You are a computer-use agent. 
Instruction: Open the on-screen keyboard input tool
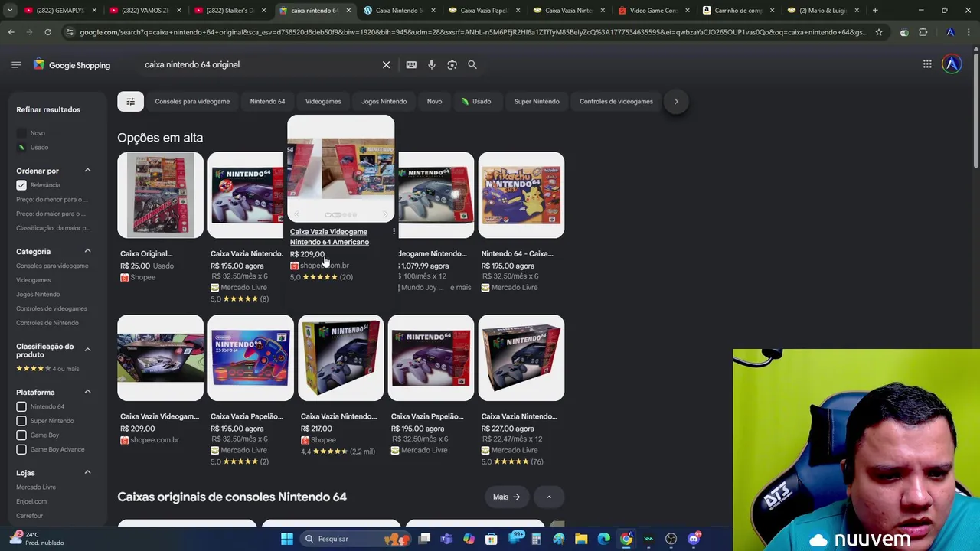coord(411,65)
